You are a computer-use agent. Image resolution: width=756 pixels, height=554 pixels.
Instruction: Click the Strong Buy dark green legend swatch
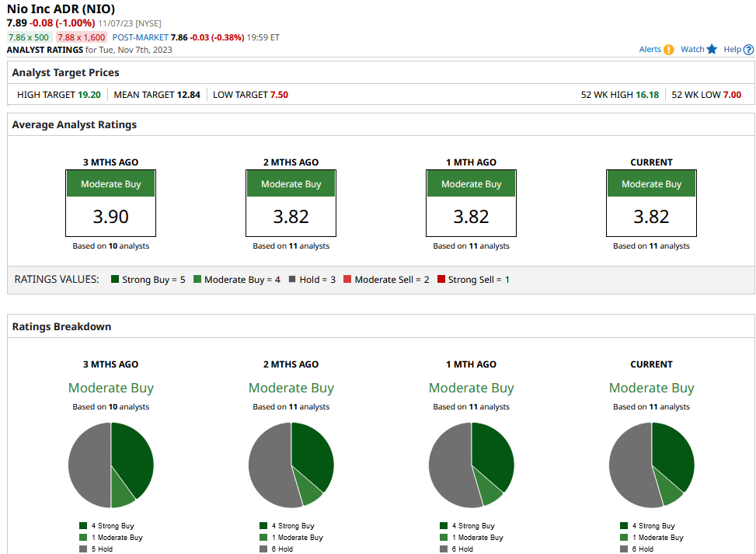115,279
